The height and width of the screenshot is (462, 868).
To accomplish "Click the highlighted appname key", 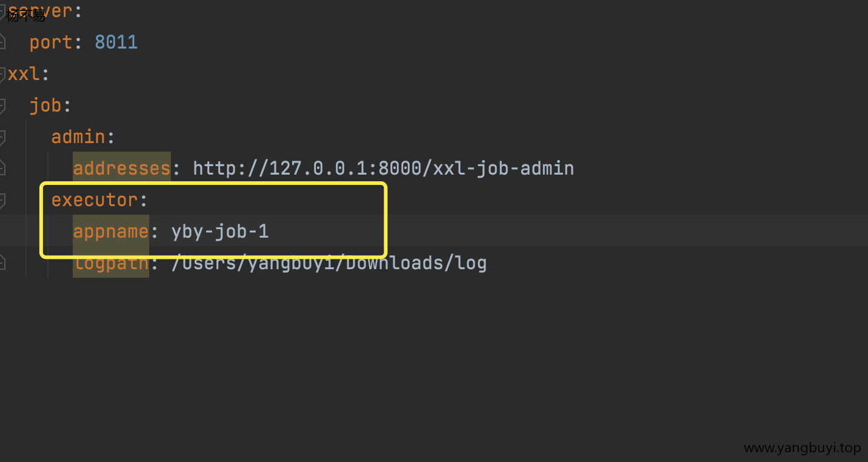I will pos(111,231).
